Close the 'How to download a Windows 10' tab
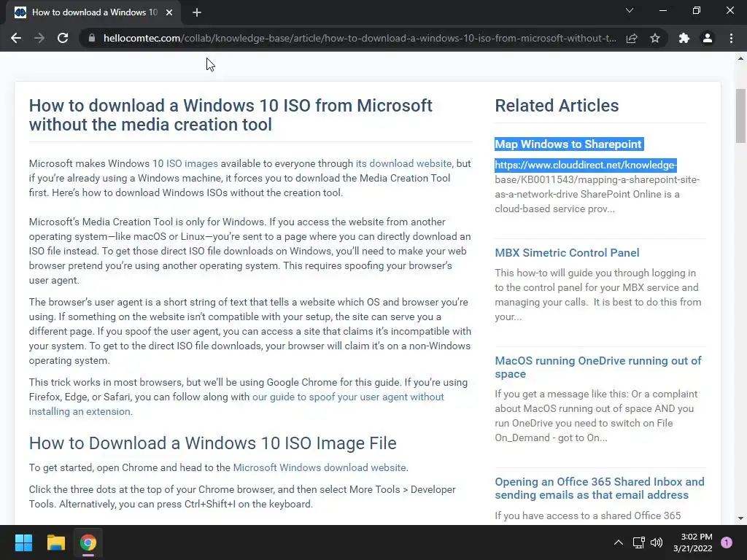 pos(169,12)
